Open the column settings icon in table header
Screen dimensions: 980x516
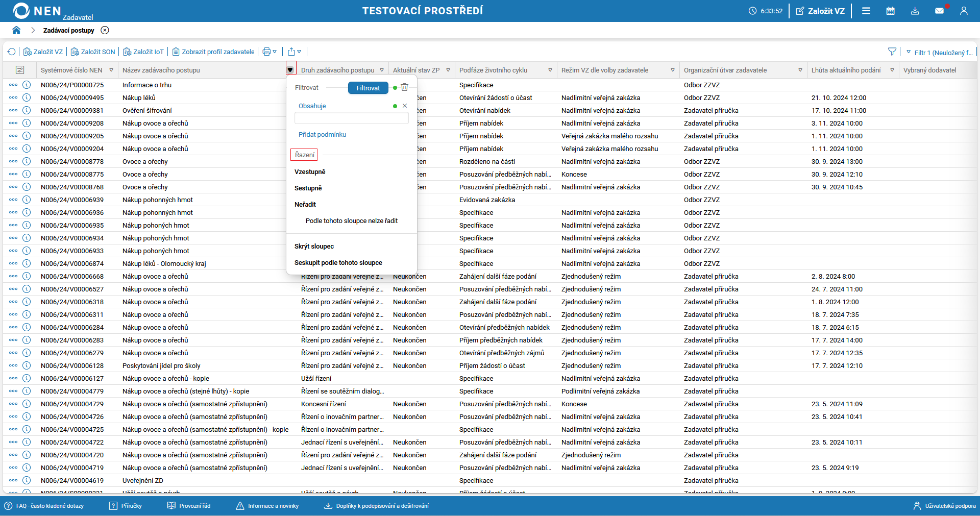tap(20, 70)
